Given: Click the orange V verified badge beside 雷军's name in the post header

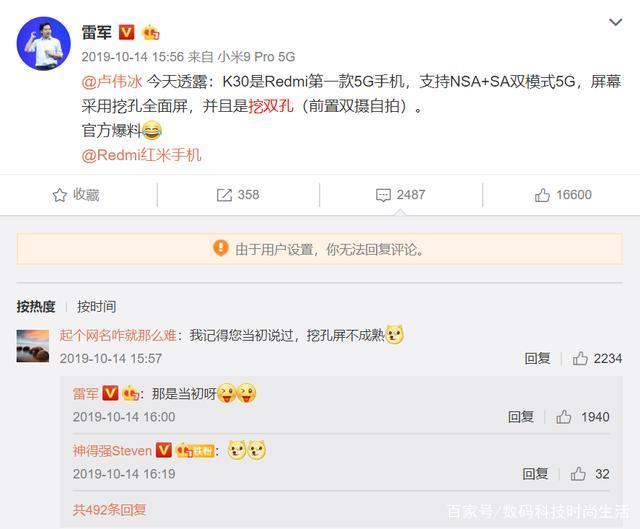Looking at the screenshot, I should (x=127, y=32).
